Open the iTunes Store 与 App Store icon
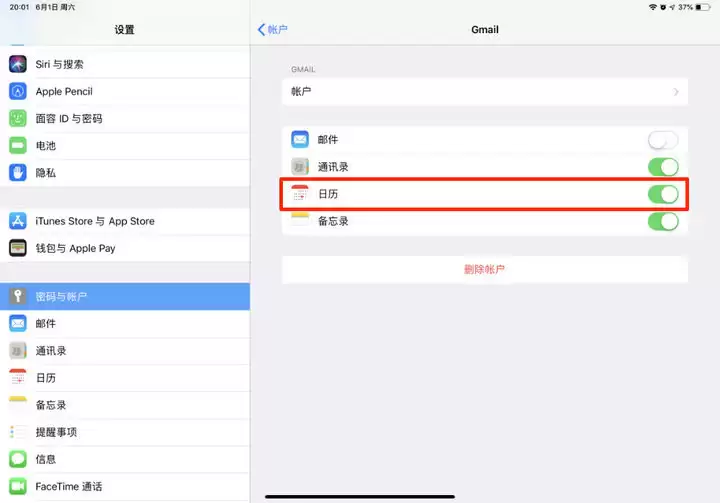The height and width of the screenshot is (503, 720). tap(18, 221)
